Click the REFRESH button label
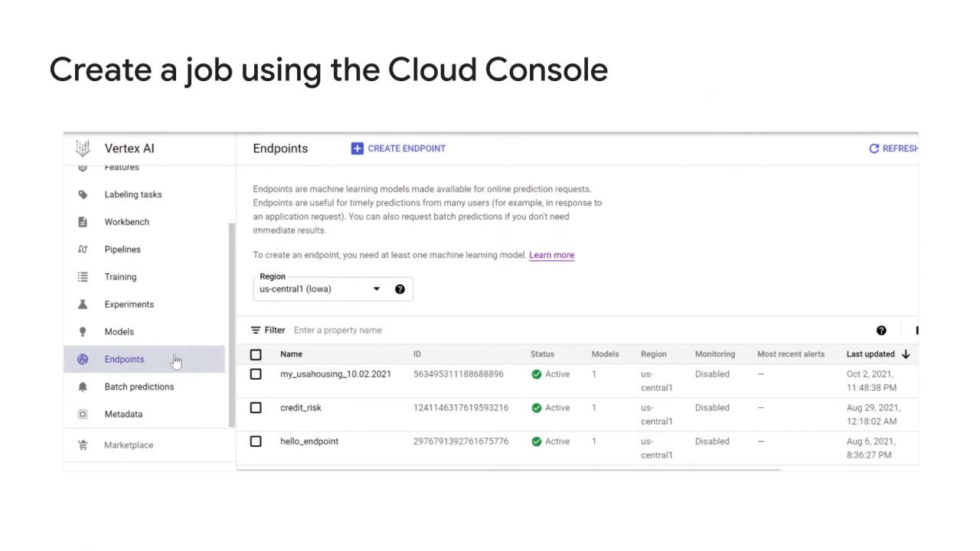The width and height of the screenshot is (980, 551). pos(900,148)
